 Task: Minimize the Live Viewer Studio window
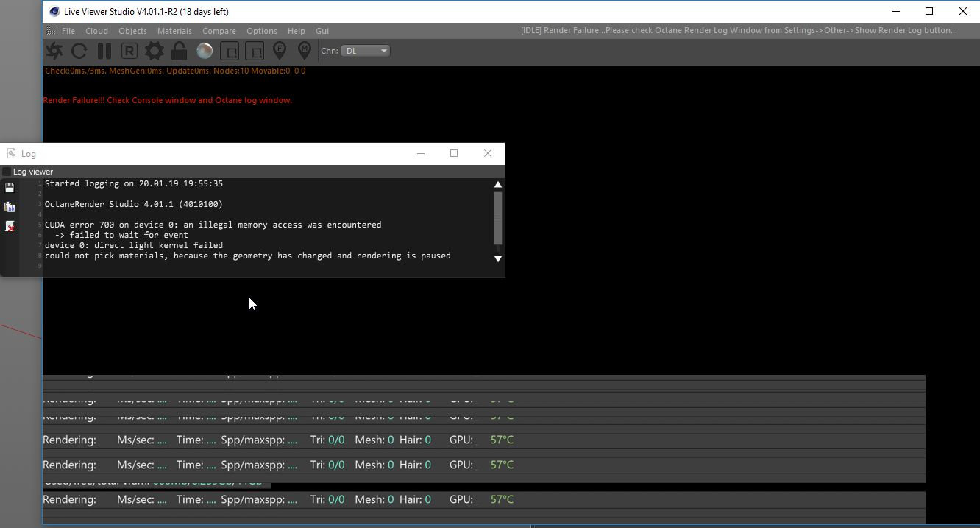tap(896, 11)
